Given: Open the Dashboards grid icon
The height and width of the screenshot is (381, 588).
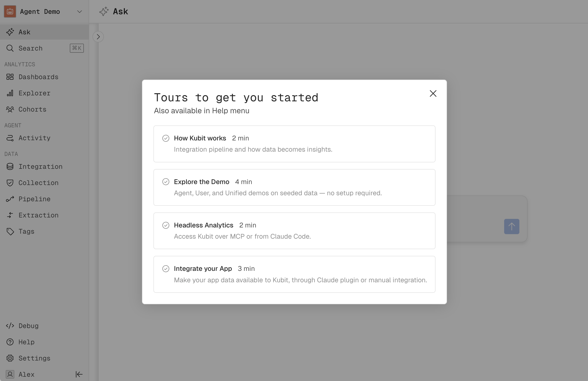Looking at the screenshot, I should pyautogui.click(x=10, y=77).
